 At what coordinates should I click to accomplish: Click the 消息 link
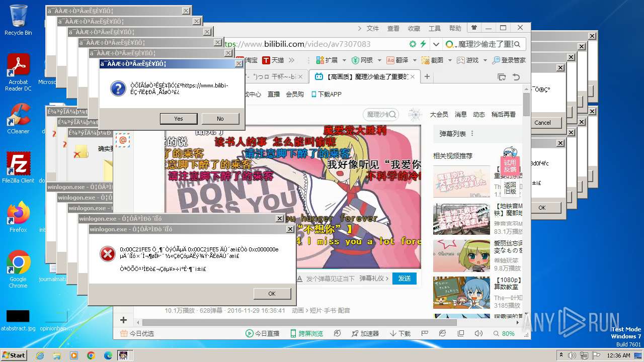[461, 115]
